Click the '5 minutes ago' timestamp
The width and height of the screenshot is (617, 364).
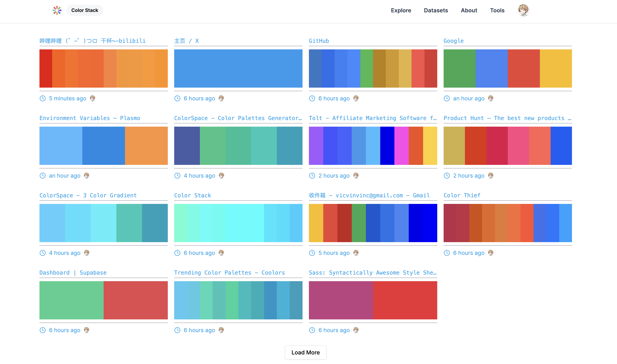[68, 98]
